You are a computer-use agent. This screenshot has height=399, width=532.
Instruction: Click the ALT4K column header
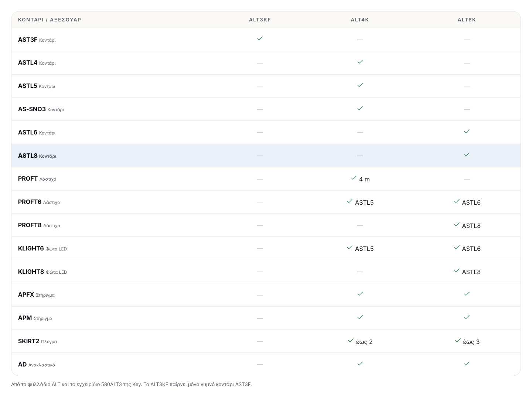(x=360, y=20)
